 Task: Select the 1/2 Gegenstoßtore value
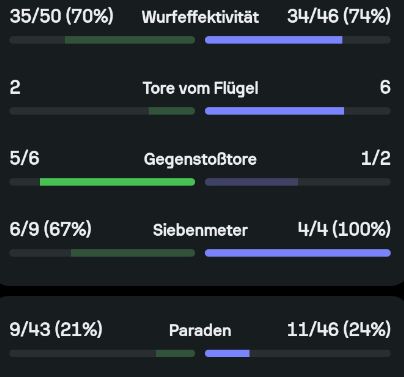click(x=376, y=158)
